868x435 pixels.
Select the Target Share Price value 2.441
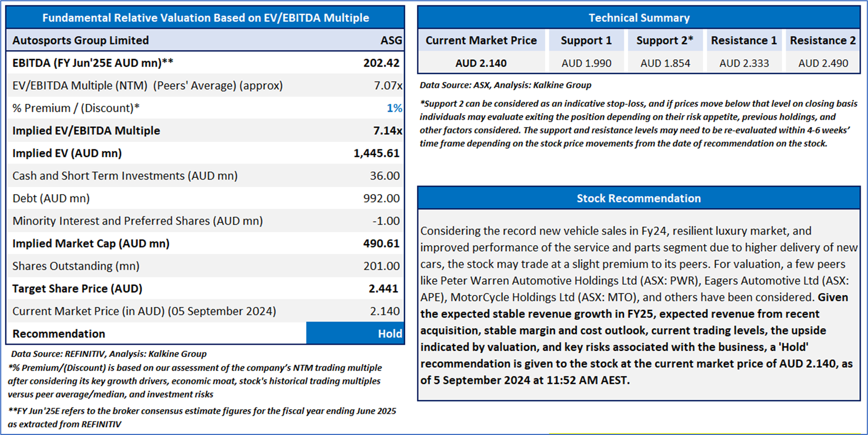tap(384, 289)
